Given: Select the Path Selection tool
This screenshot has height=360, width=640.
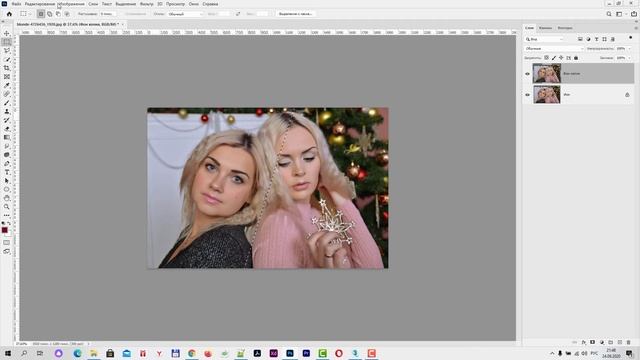Looking at the screenshot, I should click(x=7, y=181).
